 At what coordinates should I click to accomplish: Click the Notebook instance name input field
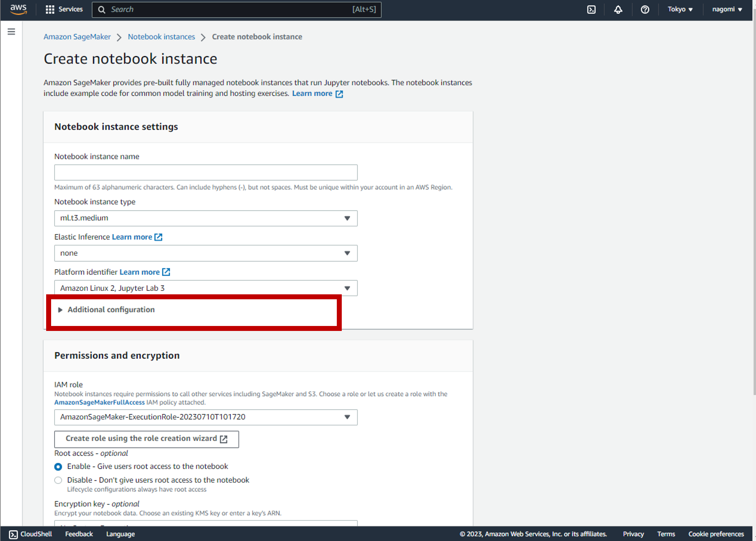[x=206, y=172]
